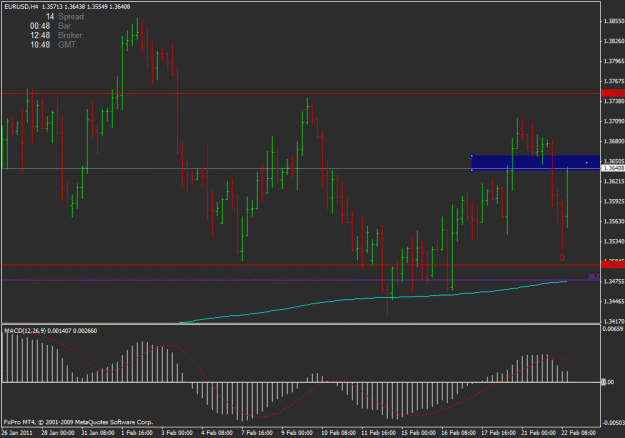Select the lower red horizontal support line
The height and width of the screenshot is (438, 625).
[x=301, y=265]
